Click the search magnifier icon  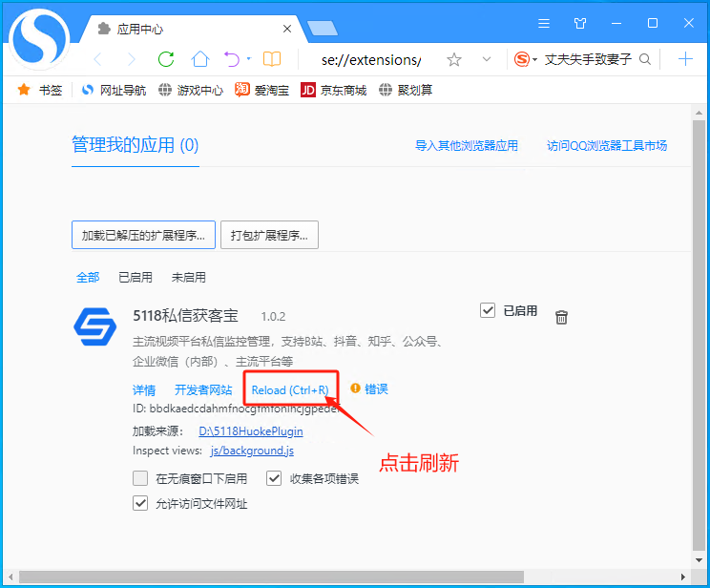click(x=645, y=59)
